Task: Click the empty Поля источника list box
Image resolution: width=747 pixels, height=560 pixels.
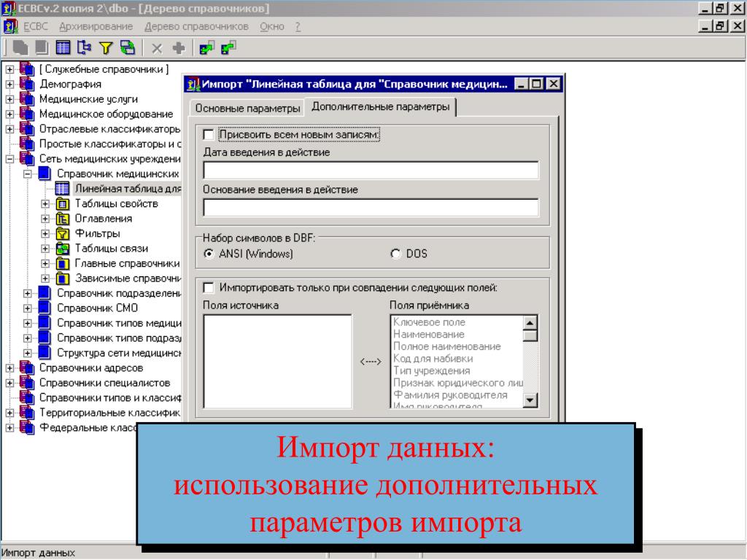Action: pos(277,361)
